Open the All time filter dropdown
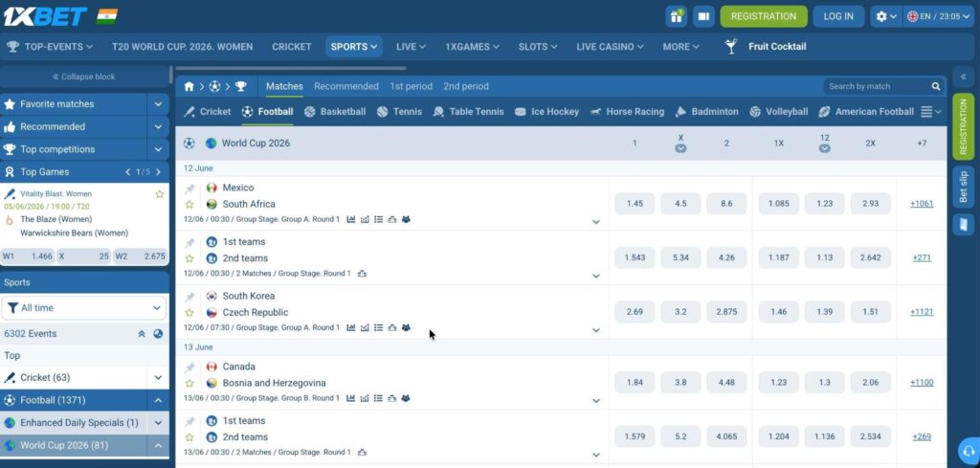The image size is (980, 468). click(x=84, y=308)
